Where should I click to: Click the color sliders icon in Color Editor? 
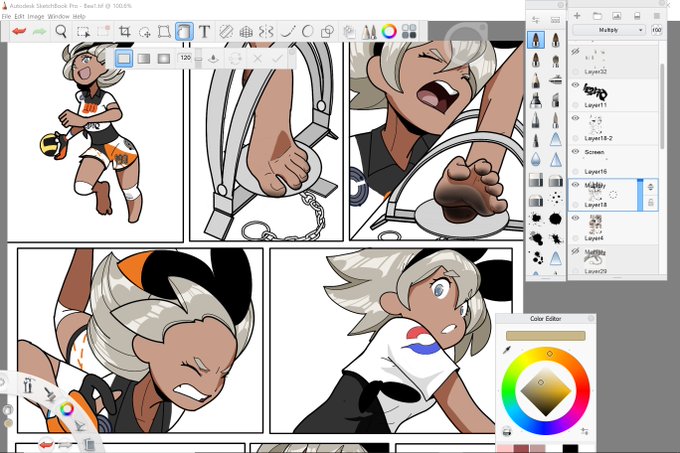point(585,431)
